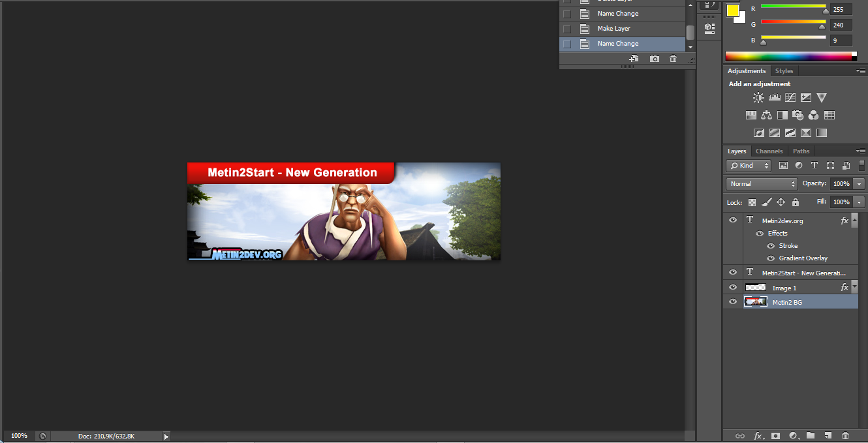Open the Opacity slider dropdown arrow
The image size is (868, 443).
(x=859, y=184)
